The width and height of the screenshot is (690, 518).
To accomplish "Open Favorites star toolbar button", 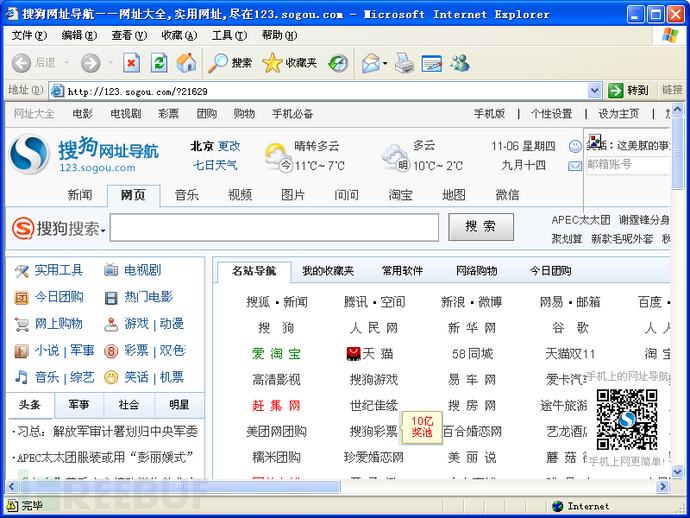I will pos(289,63).
